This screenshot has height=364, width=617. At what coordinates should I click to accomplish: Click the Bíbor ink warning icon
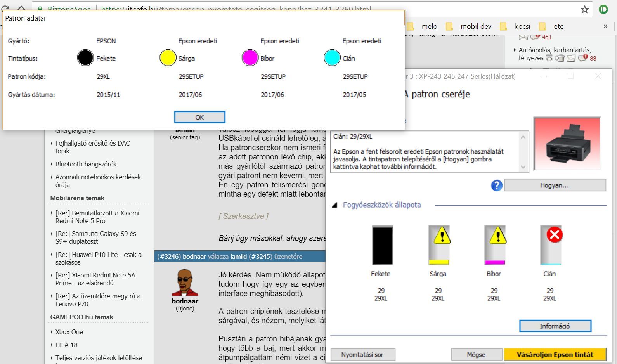click(498, 235)
